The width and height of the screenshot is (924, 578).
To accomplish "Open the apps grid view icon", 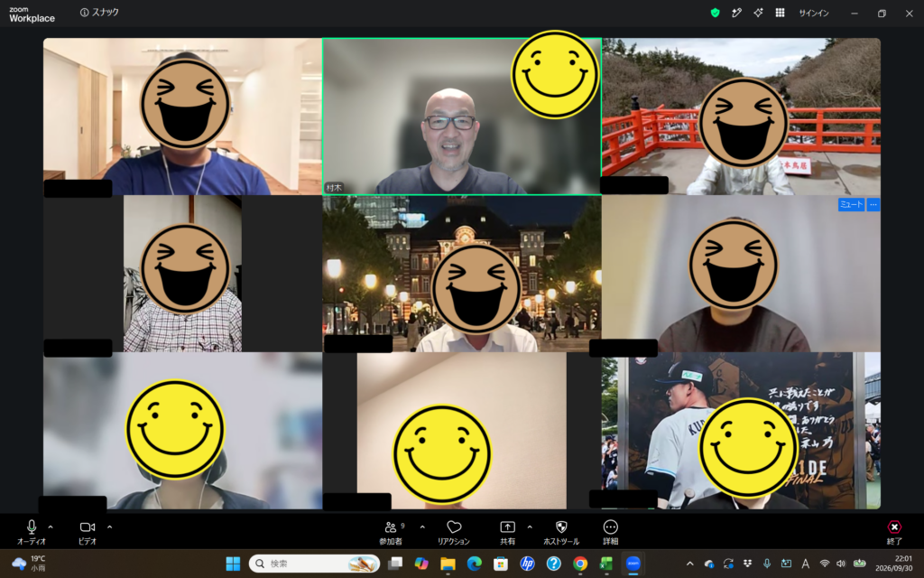I will (x=781, y=13).
